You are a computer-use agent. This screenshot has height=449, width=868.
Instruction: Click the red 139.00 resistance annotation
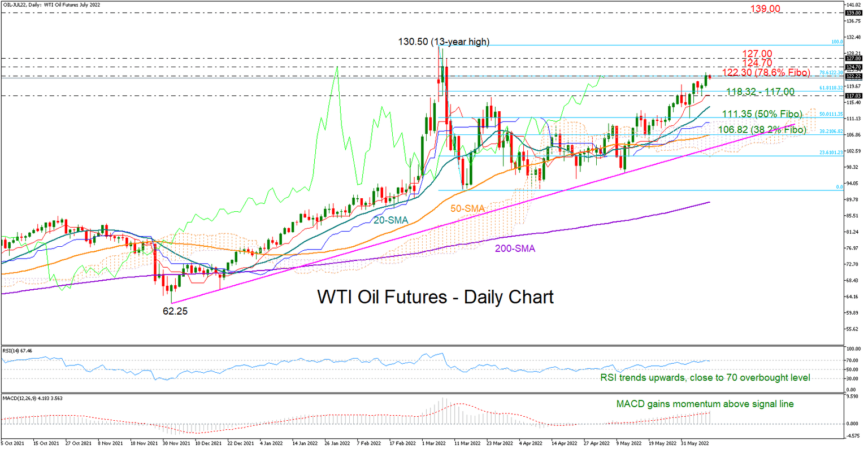pyautogui.click(x=765, y=8)
